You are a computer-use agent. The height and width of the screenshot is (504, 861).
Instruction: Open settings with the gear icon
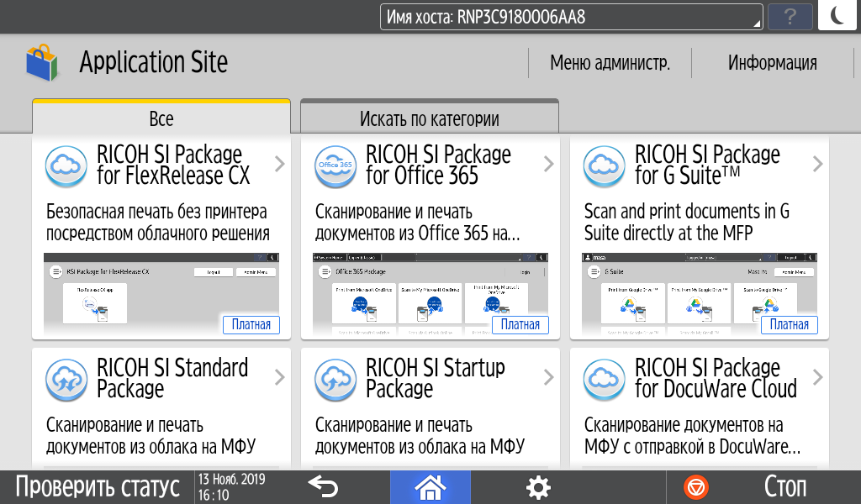pyautogui.click(x=538, y=487)
